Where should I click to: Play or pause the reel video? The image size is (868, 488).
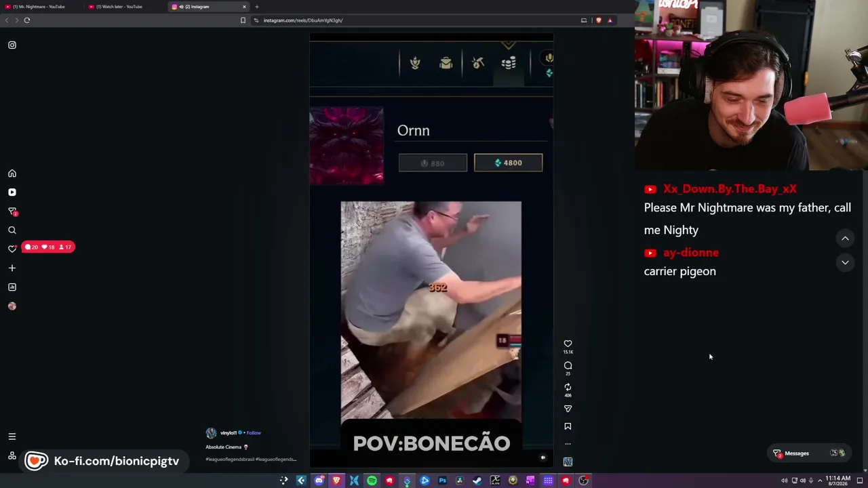431,251
